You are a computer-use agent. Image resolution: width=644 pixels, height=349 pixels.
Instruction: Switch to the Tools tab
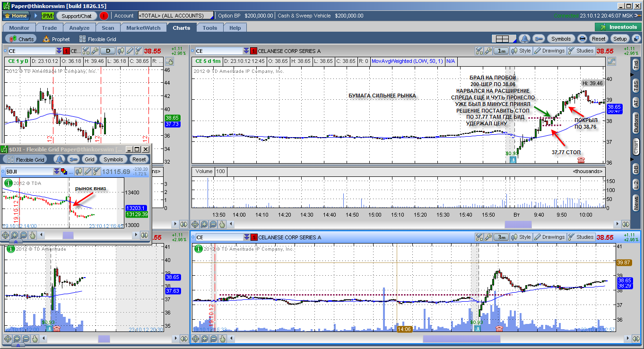(x=210, y=28)
